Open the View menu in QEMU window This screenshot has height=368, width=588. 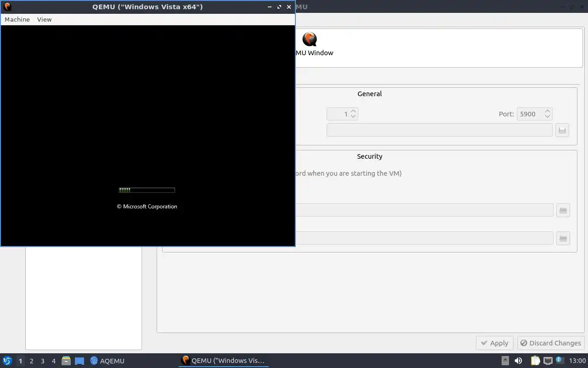pyautogui.click(x=44, y=19)
